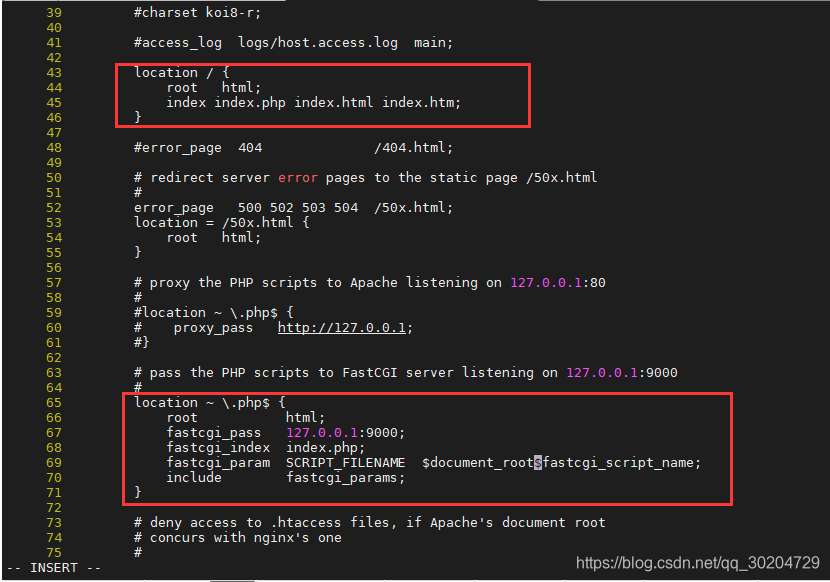Image resolution: width=830 pixels, height=582 pixels.
Task: Click 'fastcgi_params;' on line 70
Action: click(345, 478)
